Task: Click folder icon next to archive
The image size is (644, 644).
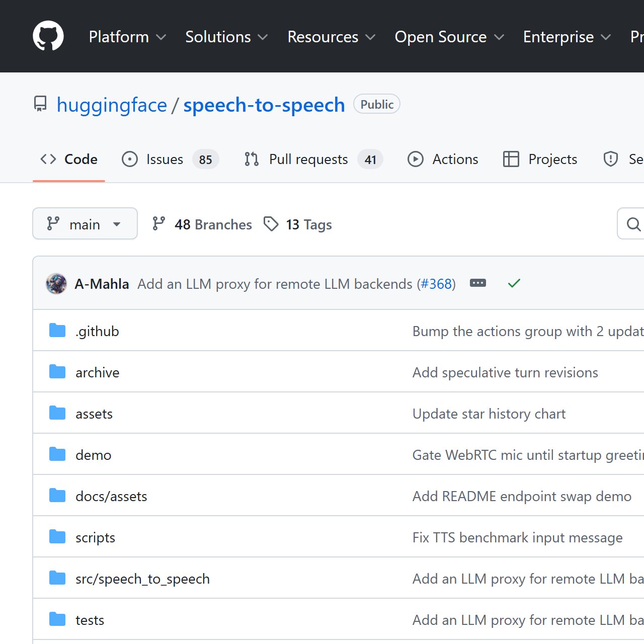Action: (x=57, y=372)
